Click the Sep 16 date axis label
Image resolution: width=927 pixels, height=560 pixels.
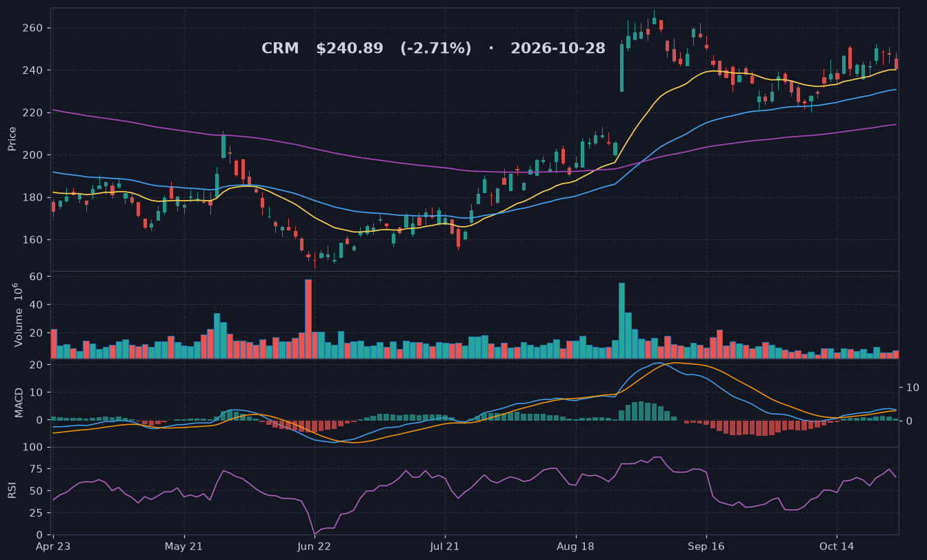706,546
